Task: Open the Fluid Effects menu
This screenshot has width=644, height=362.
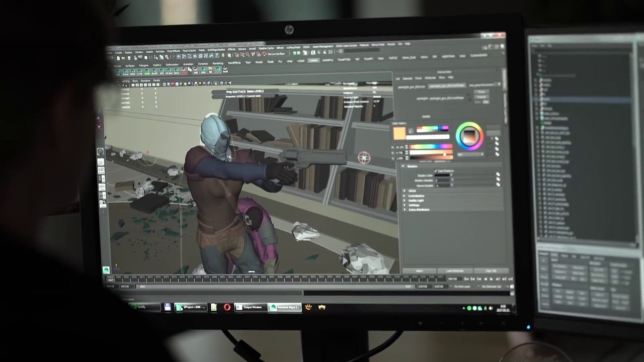Action: pyautogui.click(x=174, y=51)
